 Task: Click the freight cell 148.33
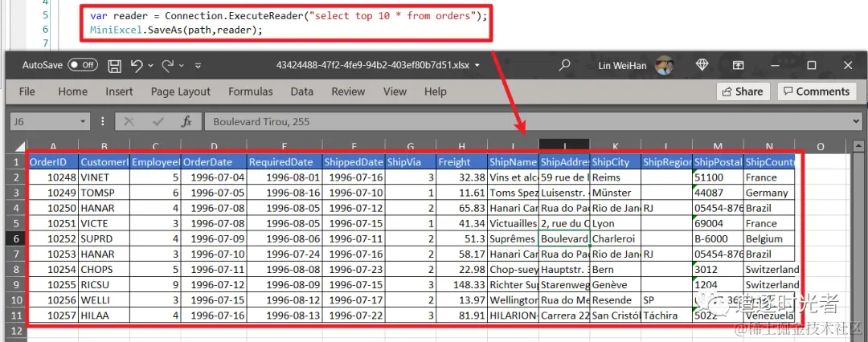pos(461,285)
